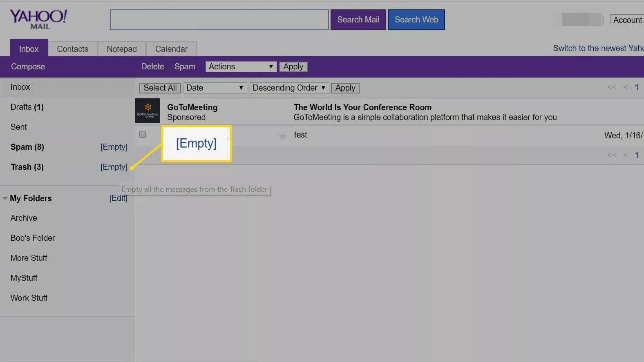This screenshot has height=362, width=644.
Task: Collapse the My Folders section
Action: pos(5,198)
